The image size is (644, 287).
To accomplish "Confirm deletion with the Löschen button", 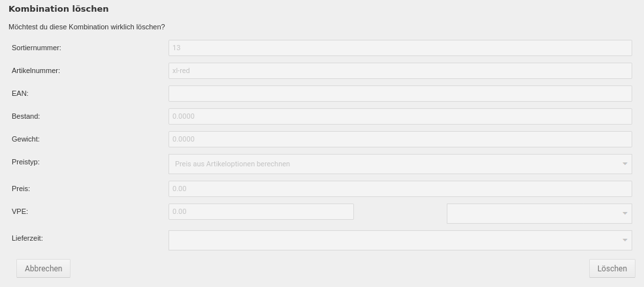I will point(611,268).
